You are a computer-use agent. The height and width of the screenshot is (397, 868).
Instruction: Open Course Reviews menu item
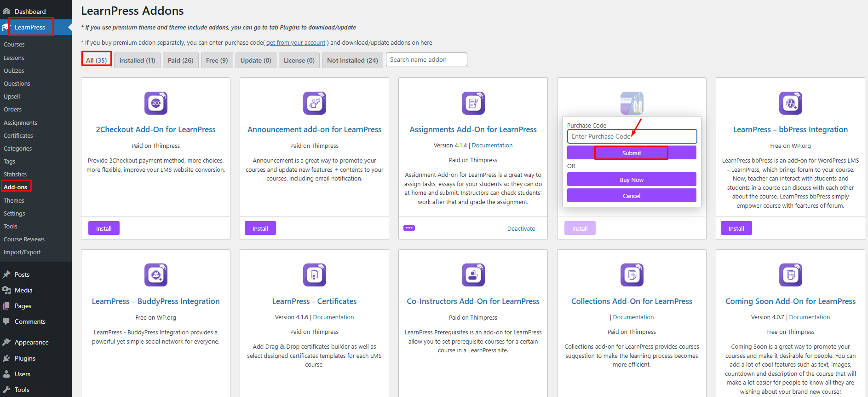pos(24,239)
